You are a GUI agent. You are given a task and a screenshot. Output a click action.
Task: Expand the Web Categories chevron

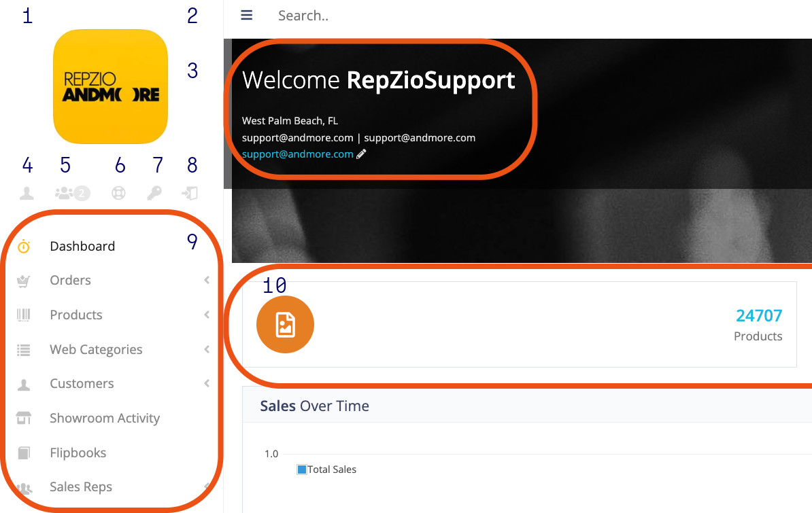click(x=207, y=349)
